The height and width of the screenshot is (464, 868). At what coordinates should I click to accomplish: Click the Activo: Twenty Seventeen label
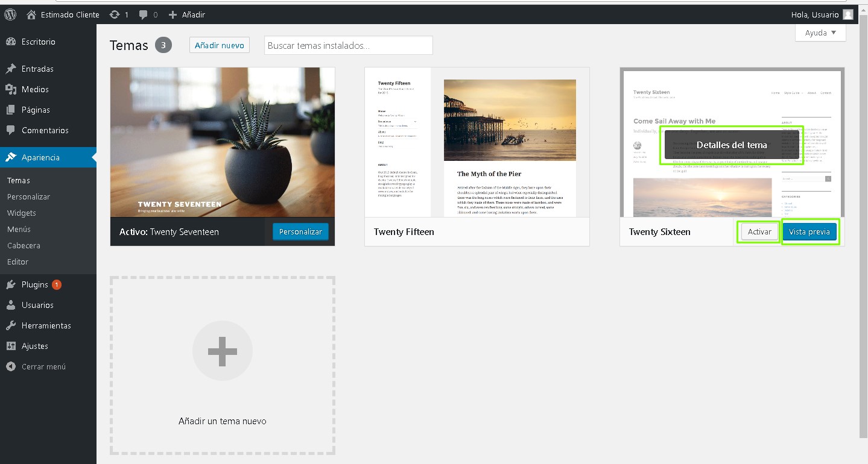pos(169,232)
